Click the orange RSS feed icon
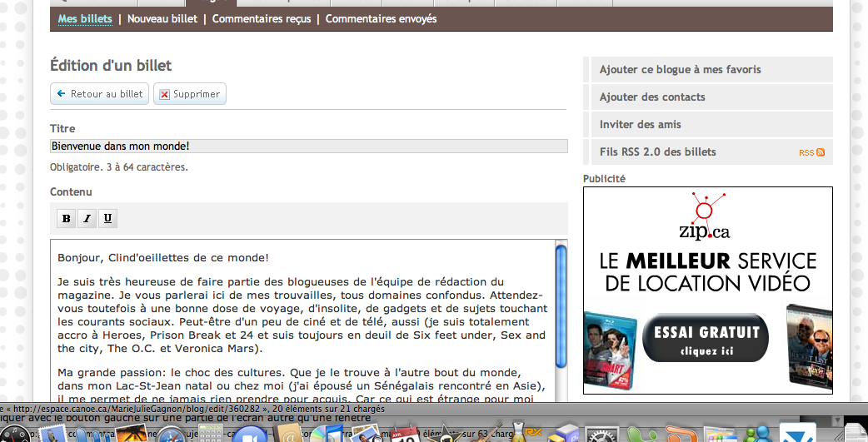The height and width of the screenshot is (442, 868). (x=820, y=152)
